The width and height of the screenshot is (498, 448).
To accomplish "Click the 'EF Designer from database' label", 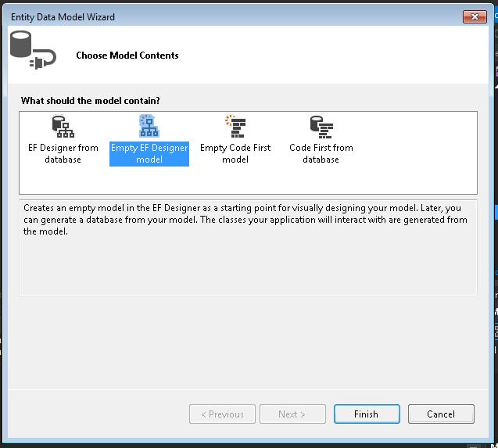I will point(63,153).
